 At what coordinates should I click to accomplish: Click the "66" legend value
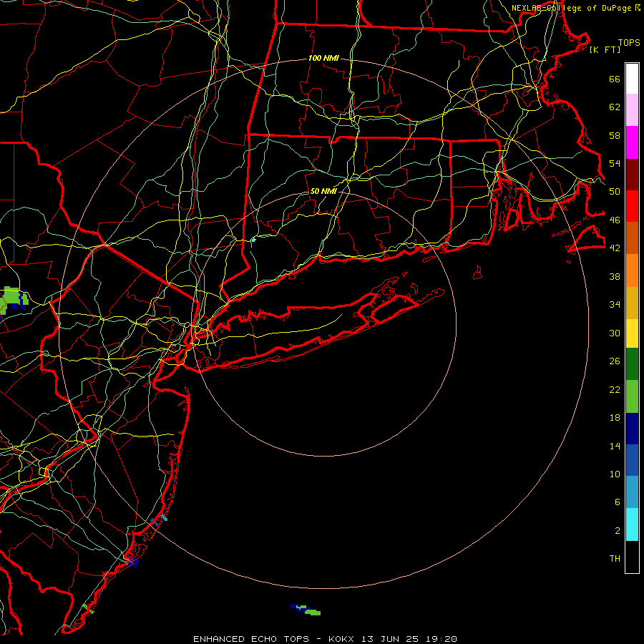click(x=615, y=79)
